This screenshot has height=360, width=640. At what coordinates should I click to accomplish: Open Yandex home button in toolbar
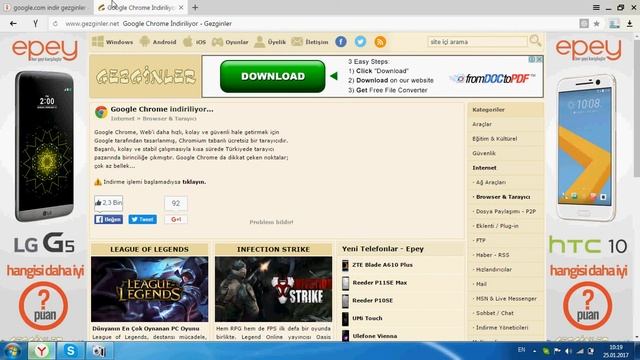coord(36,24)
